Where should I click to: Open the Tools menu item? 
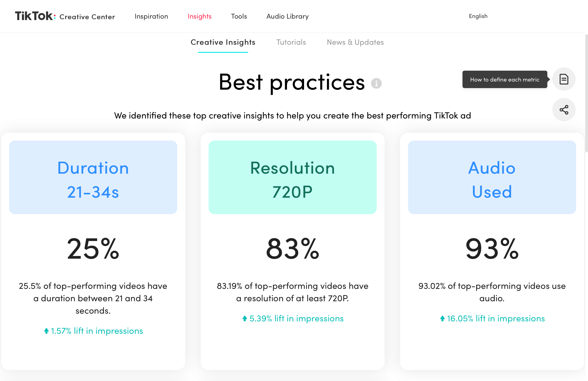[x=239, y=16]
